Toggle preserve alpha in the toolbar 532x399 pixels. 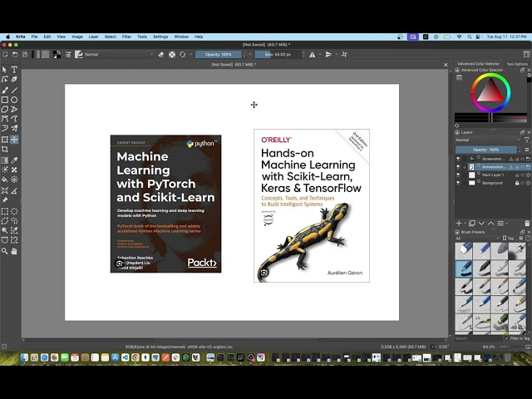coord(172,54)
